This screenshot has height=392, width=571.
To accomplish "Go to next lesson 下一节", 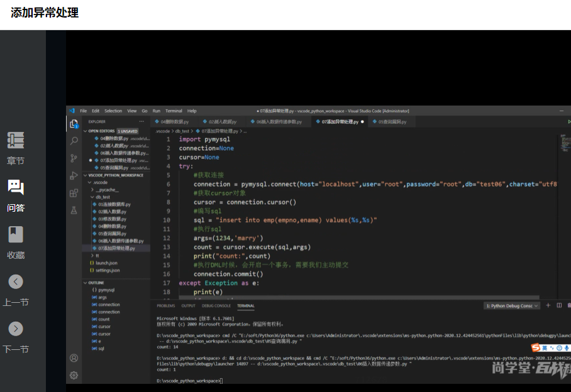I will point(16,329).
